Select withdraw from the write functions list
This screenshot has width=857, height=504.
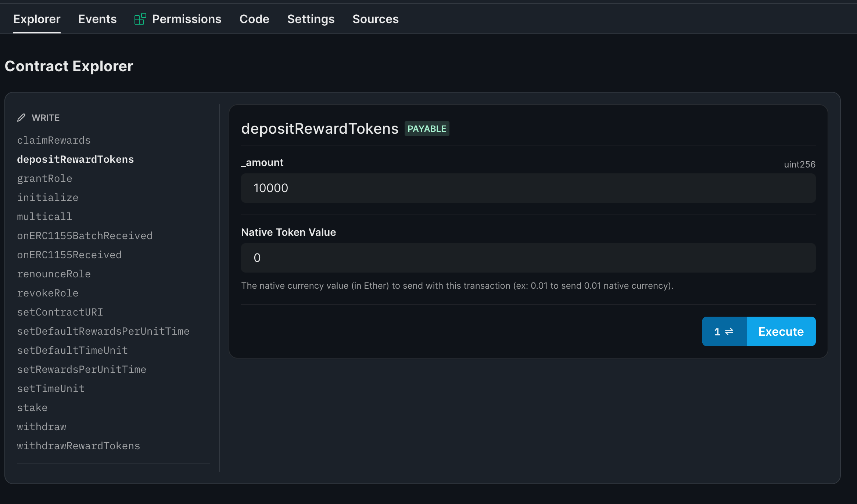click(x=41, y=426)
